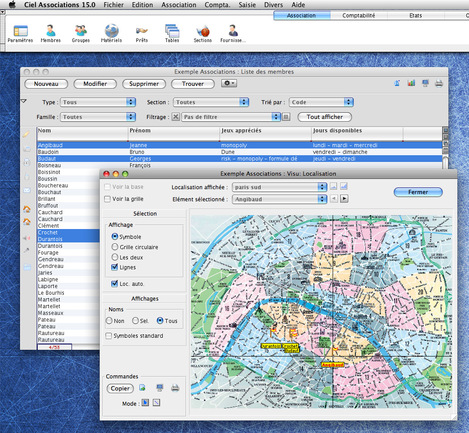Image resolution: width=469 pixels, height=433 pixels.
Task: Click the chart icon beside Localisation affichée
Action: [344, 186]
